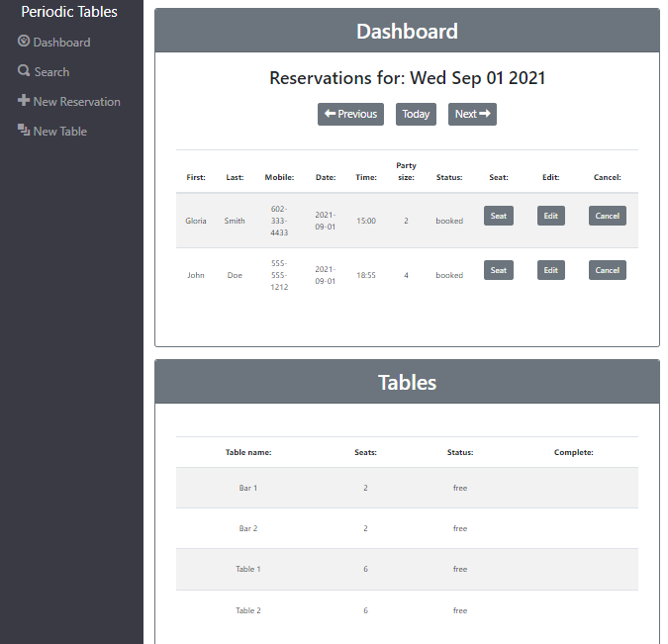
Task: Click the 'booked' status in Gloria's row
Action: tap(449, 221)
